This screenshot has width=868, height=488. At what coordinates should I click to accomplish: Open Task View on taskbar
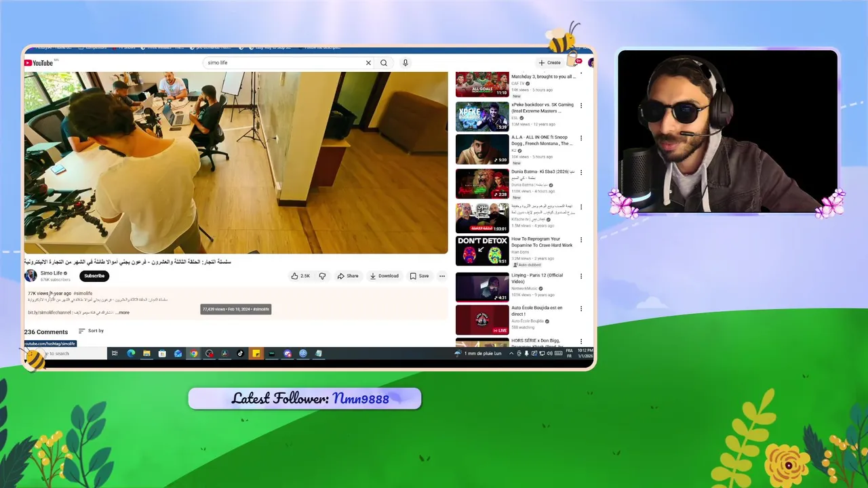coord(115,353)
